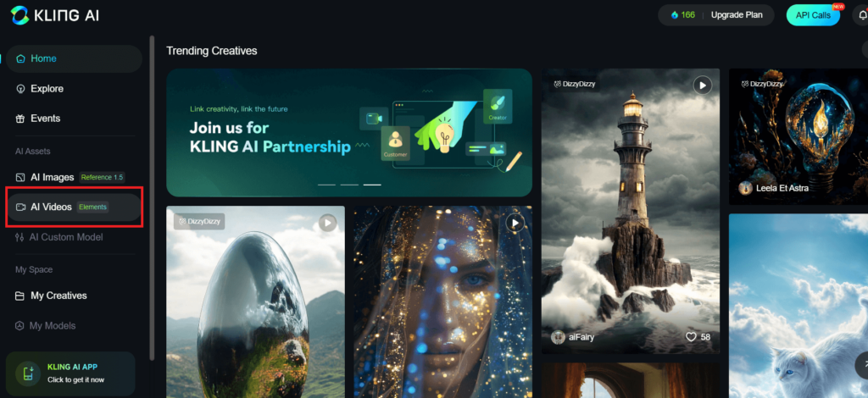
Task: Like the lighthouse creative with heart icon
Action: [691, 337]
